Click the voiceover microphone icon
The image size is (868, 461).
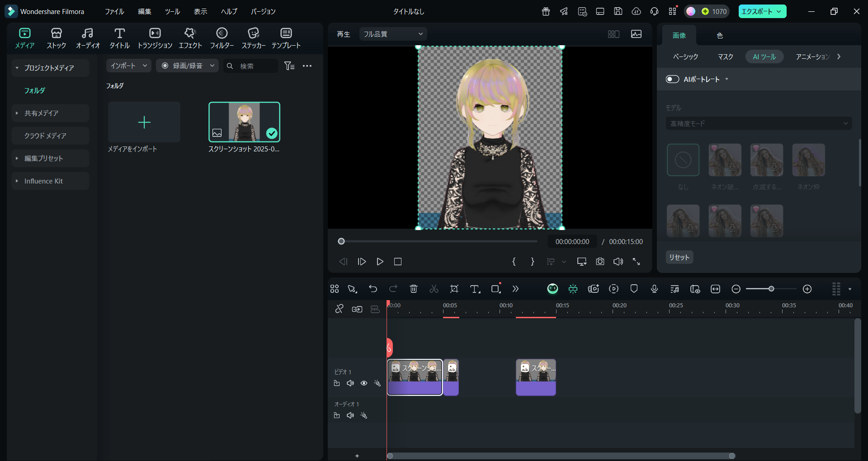pos(654,289)
